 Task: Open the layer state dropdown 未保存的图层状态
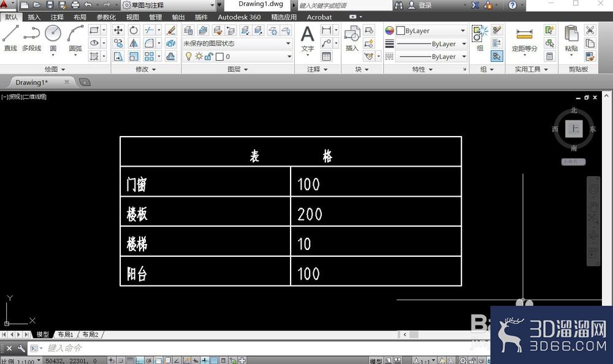click(237, 44)
